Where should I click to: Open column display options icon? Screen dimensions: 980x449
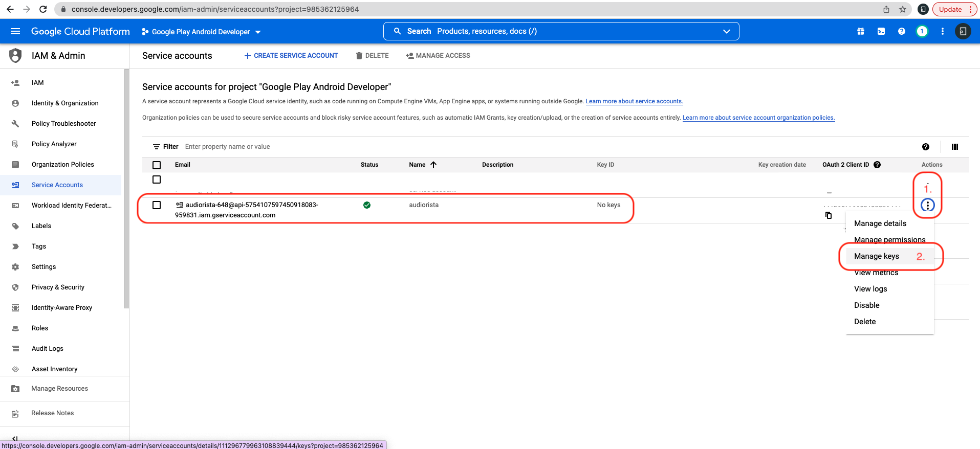click(x=955, y=147)
